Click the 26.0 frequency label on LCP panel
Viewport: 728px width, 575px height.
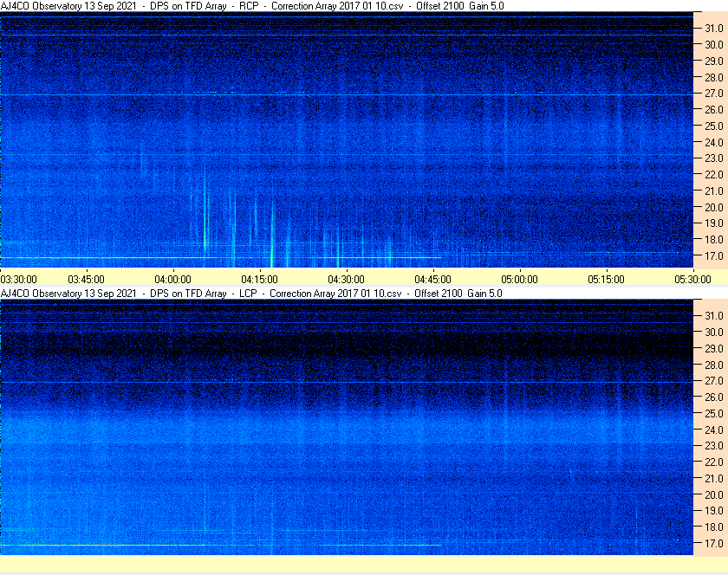(714, 397)
